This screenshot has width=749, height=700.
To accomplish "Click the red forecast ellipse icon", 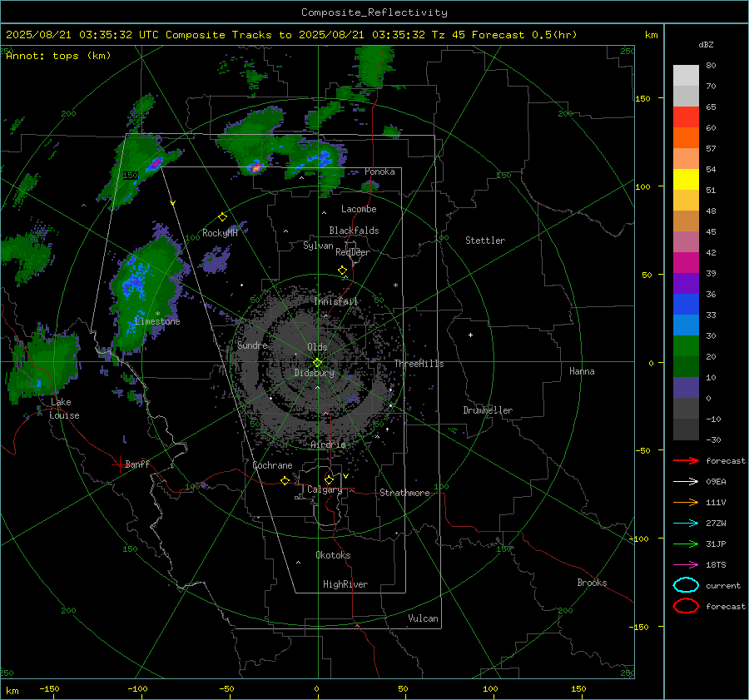I will point(686,606).
